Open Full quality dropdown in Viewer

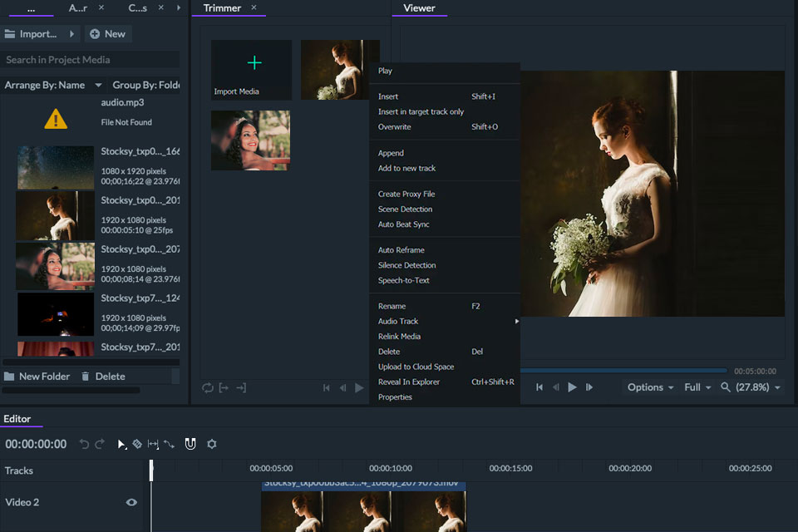click(x=697, y=387)
